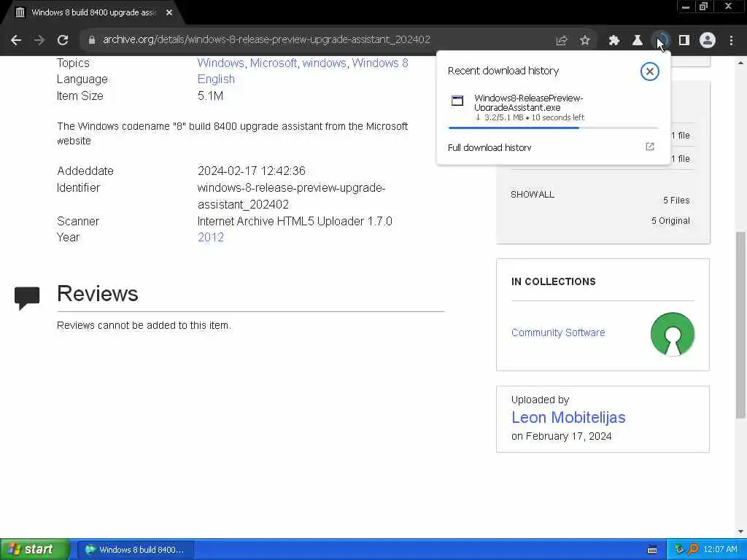This screenshot has width=747, height=560.
Task: Share this page from the address bar
Action: tap(562, 41)
